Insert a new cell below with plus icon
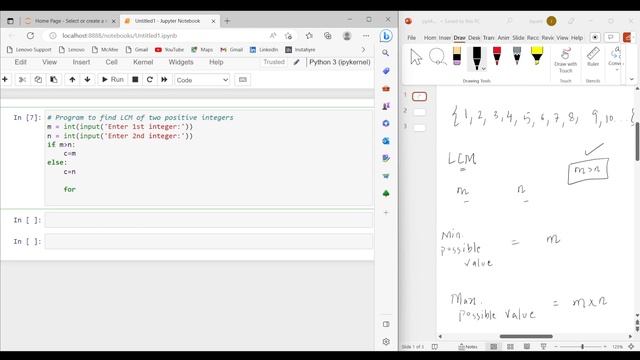 point(5,80)
